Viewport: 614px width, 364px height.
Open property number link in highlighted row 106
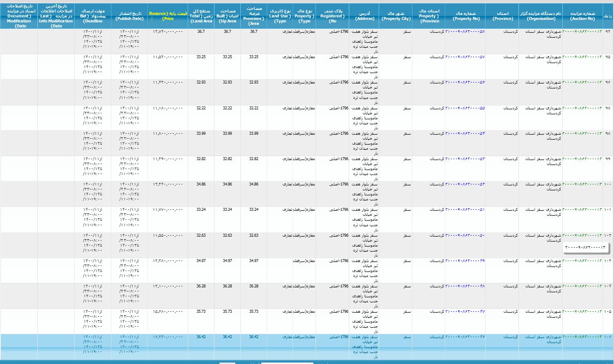(x=465, y=337)
